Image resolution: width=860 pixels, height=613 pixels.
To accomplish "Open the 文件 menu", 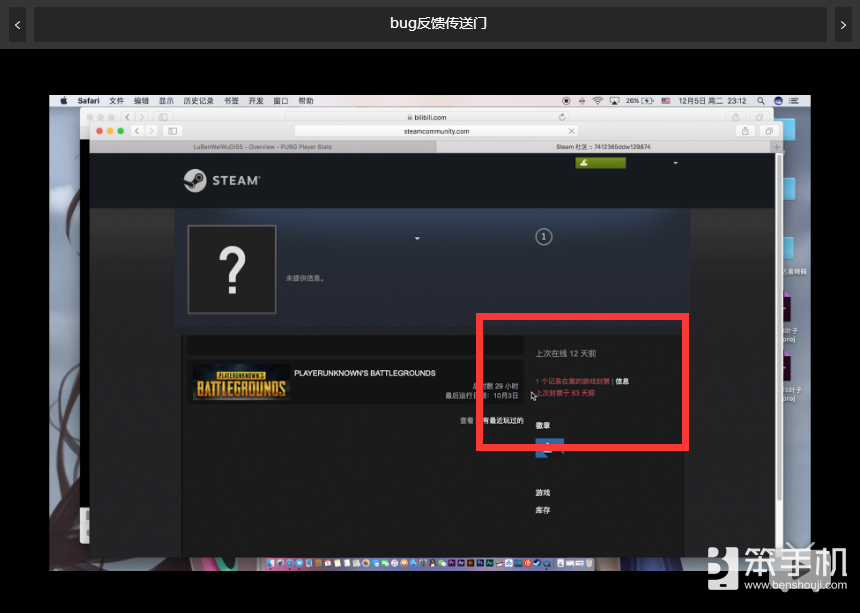I will pos(116,101).
